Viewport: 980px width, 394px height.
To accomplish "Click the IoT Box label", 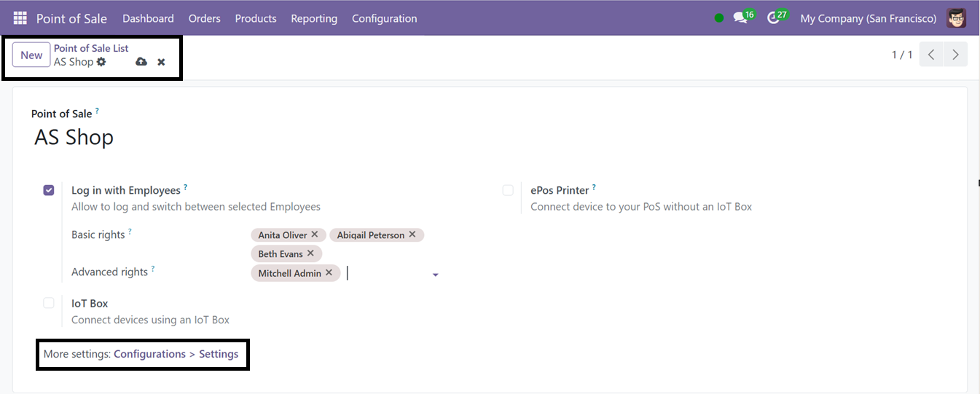I will click(90, 303).
